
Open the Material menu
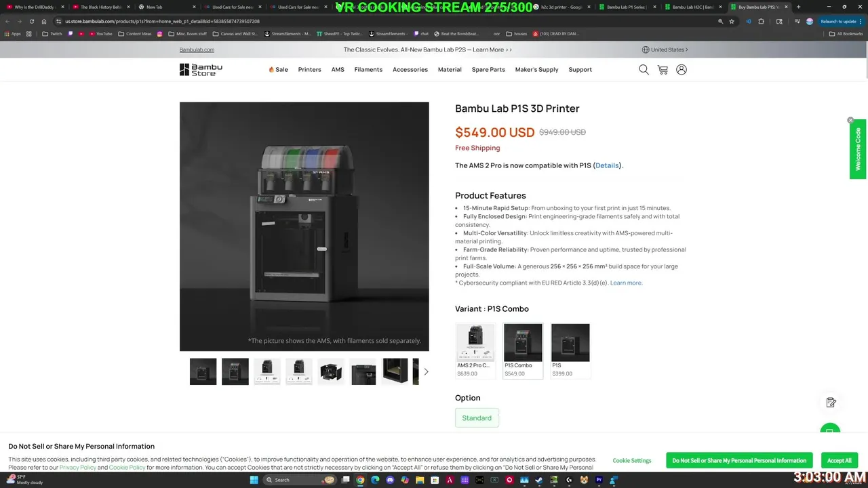(x=450, y=69)
